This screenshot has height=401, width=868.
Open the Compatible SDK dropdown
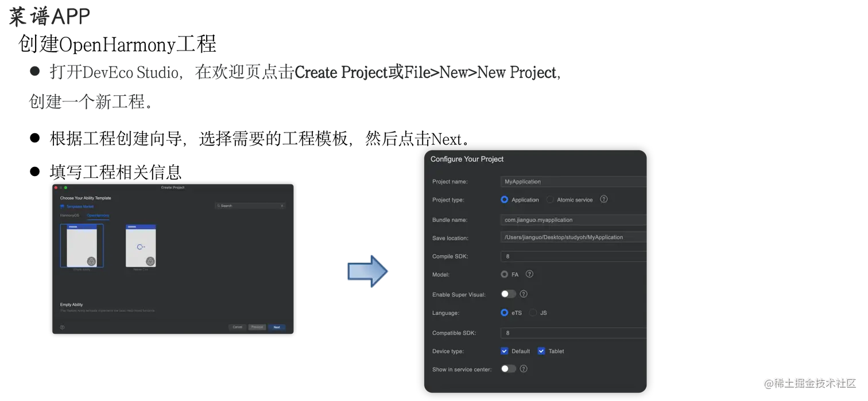573,333
